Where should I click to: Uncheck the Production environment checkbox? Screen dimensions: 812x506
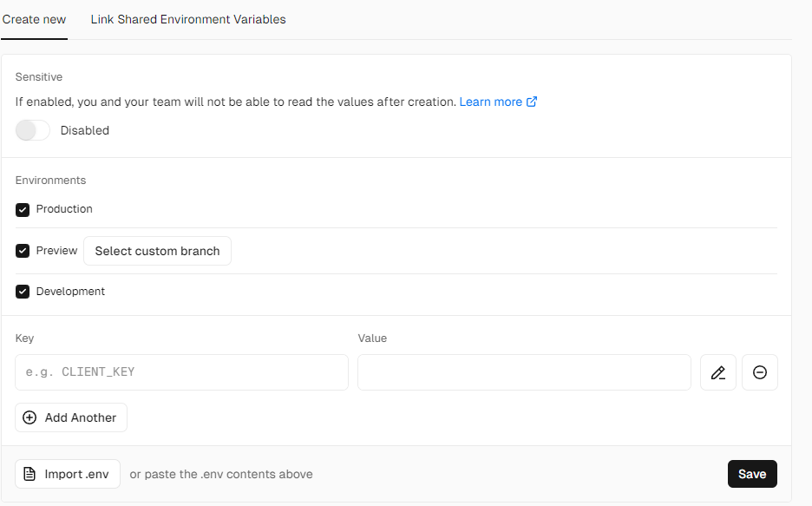click(22, 209)
